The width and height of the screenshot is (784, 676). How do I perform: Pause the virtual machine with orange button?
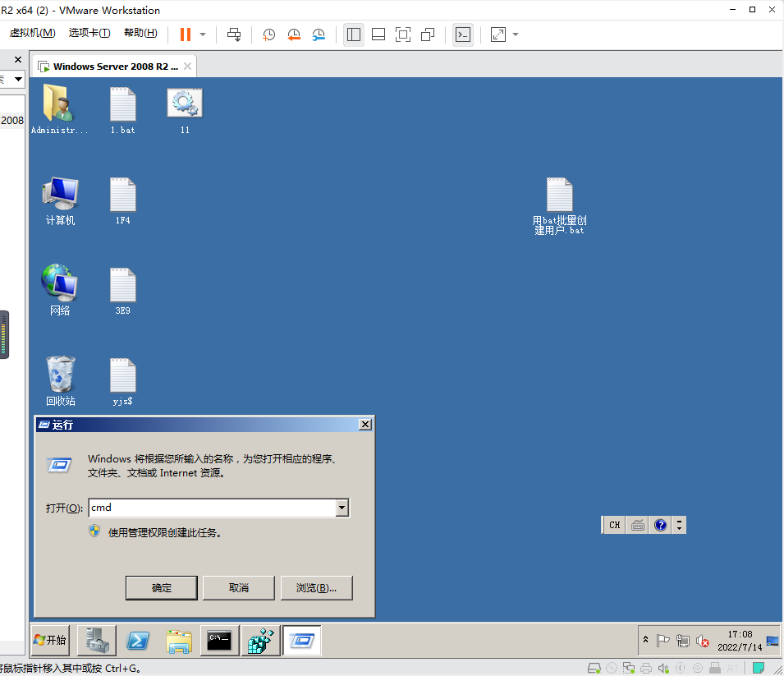tap(186, 34)
